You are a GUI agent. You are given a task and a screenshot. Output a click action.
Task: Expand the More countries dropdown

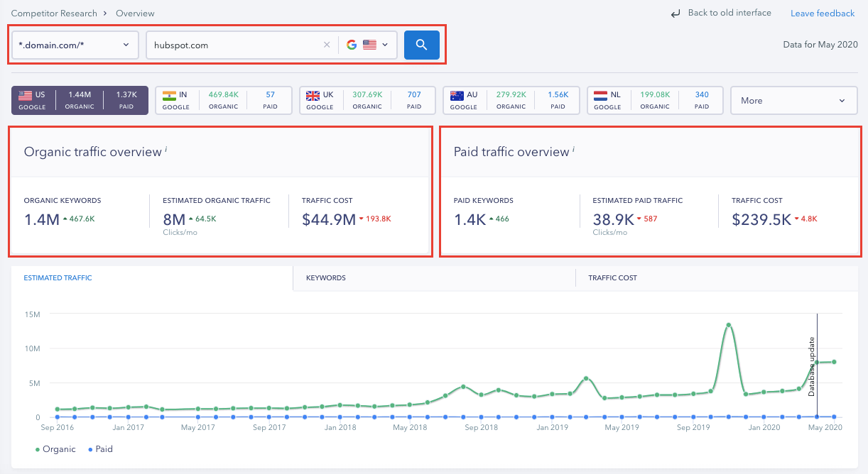pyautogui.click(x=792, y=101)
